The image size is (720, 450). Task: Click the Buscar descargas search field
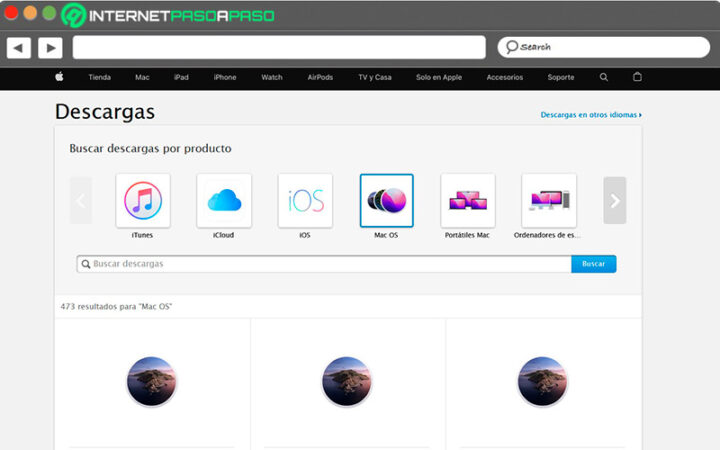point(324,264)
